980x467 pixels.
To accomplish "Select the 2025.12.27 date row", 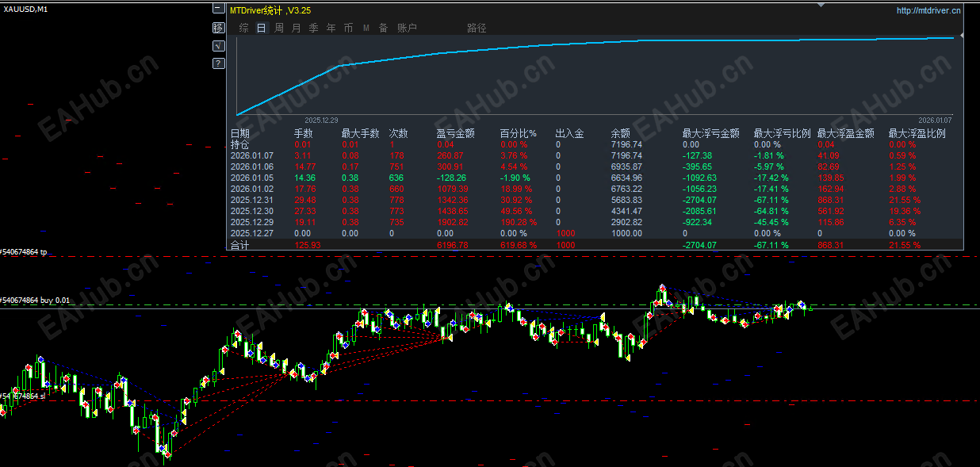I will click(x=251, y=234).
